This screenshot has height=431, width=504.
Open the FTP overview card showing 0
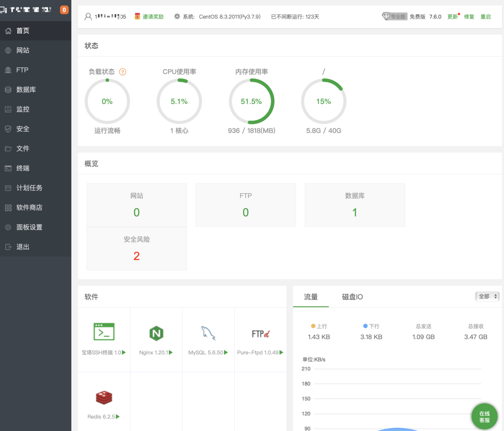tap(245, 205)
